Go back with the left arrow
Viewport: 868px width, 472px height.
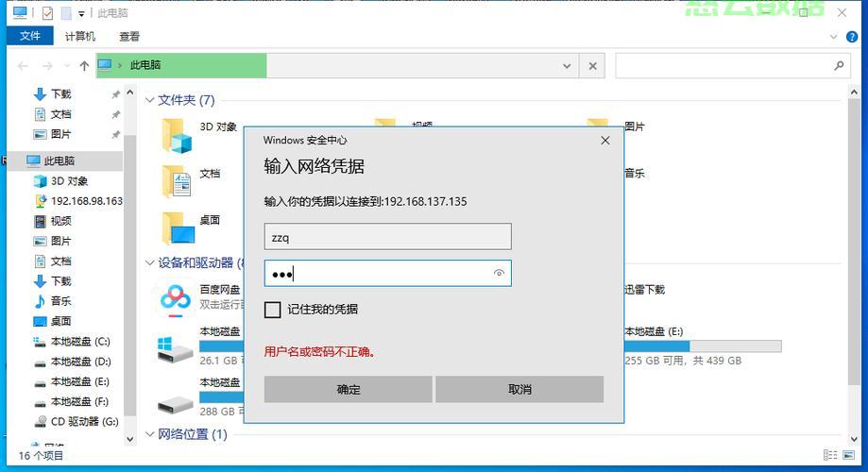23,66
